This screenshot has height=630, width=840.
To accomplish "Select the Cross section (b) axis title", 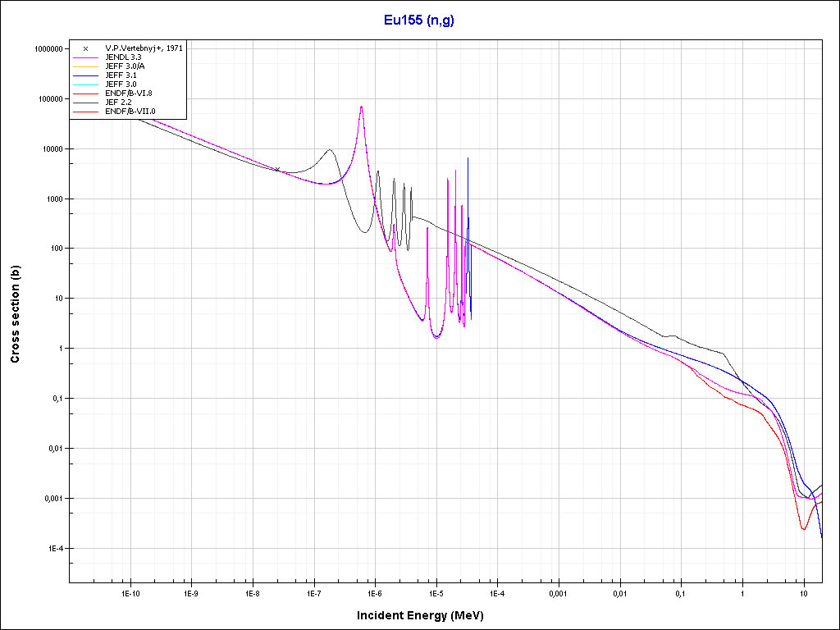I will (x=15, y=315).
